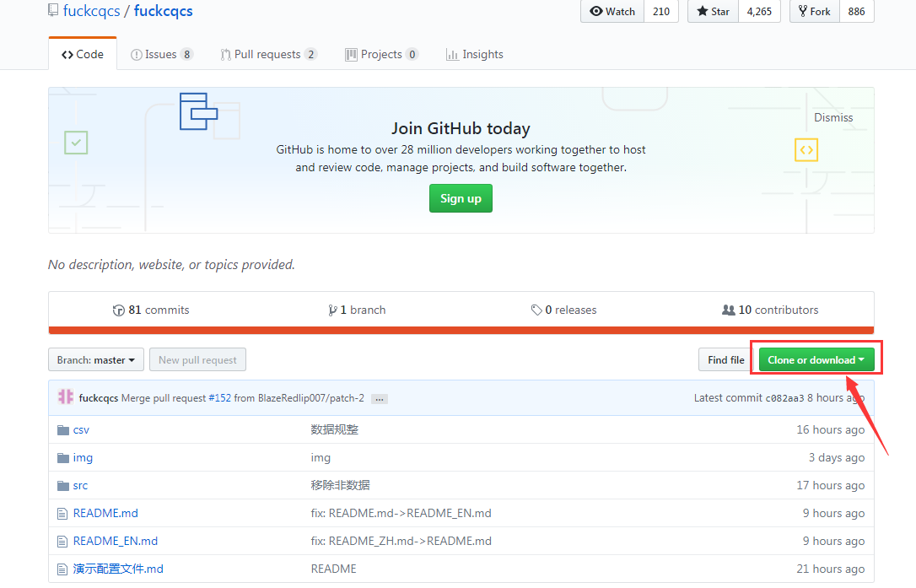The image size is (916, 588).
Task: Click the New pull request button
Action: click(x=197, y=360)
